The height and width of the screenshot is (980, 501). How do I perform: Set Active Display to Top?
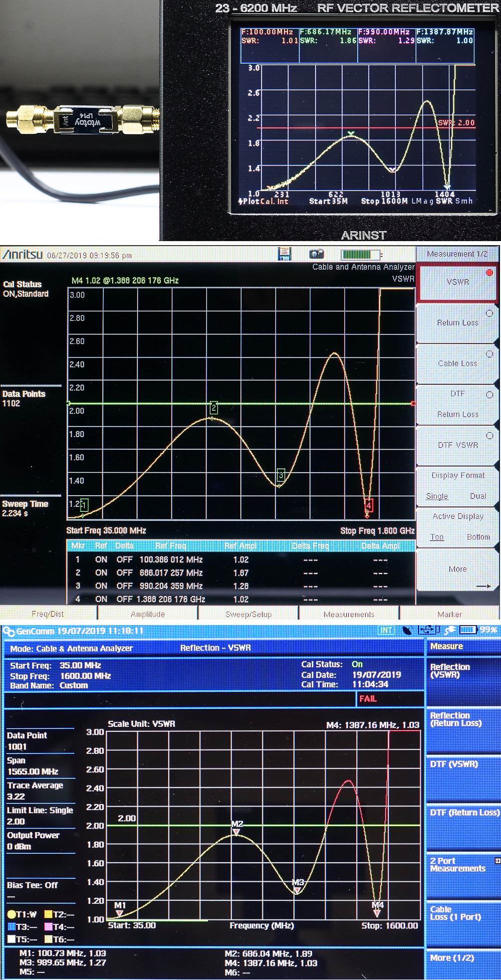tap(437, 537)
